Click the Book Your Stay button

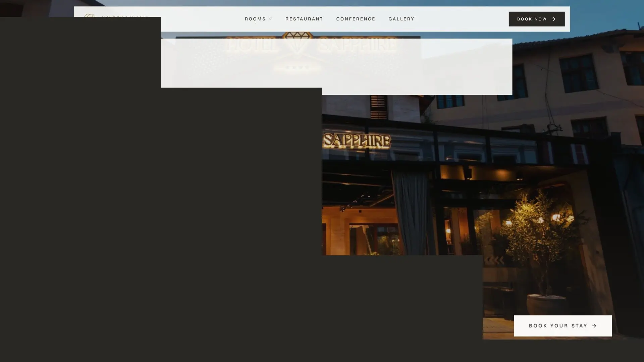[x=562, y=326]
